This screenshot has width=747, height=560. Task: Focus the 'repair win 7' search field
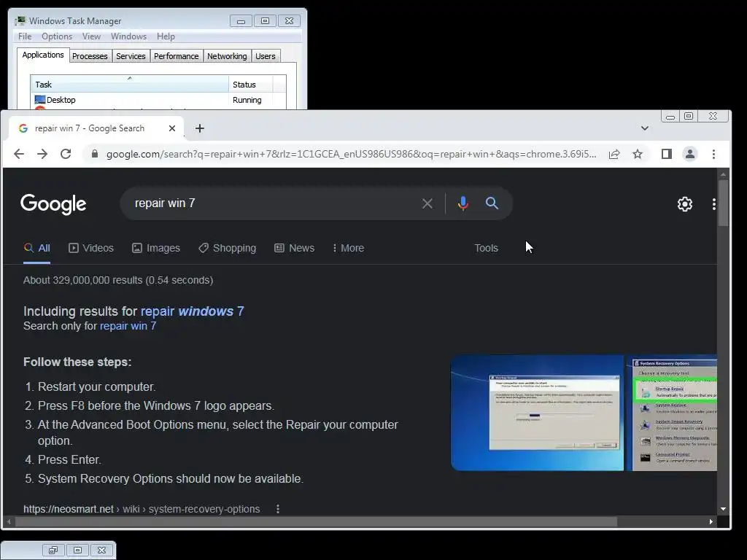[x=271, y=203]
